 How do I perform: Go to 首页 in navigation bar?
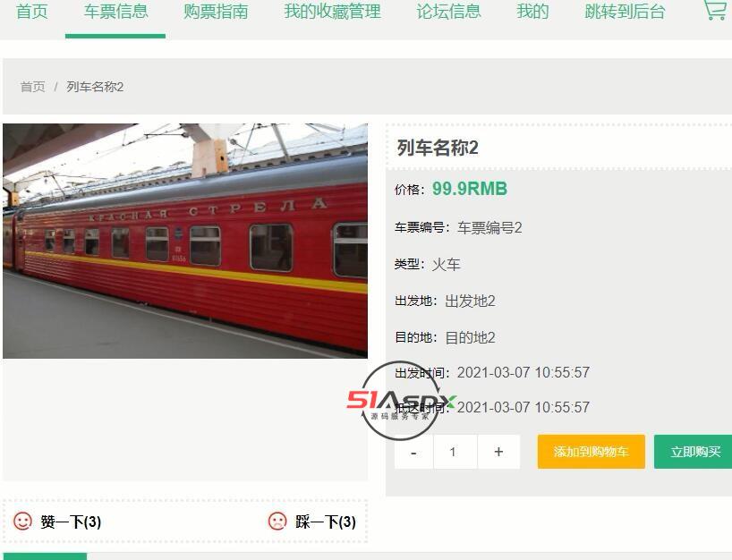tap(32, 12)
